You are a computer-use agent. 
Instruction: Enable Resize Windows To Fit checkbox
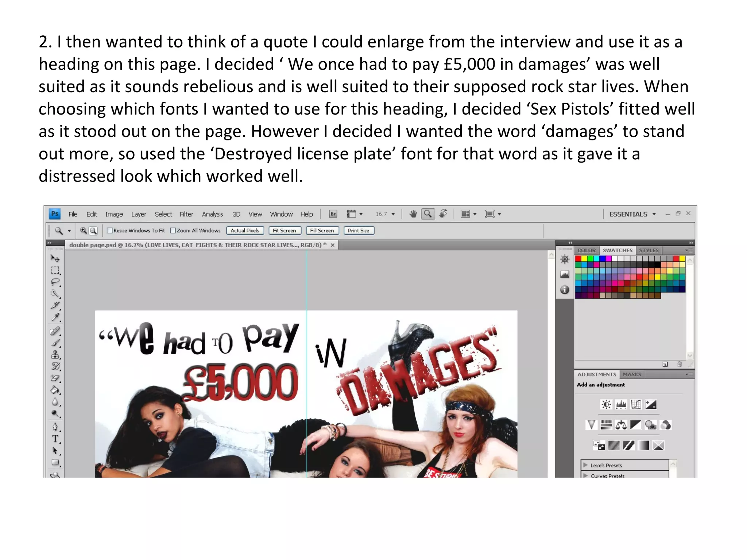109,230
